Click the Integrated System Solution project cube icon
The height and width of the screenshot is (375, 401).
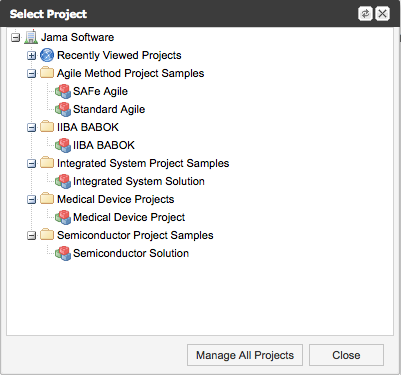click(63, 181)
